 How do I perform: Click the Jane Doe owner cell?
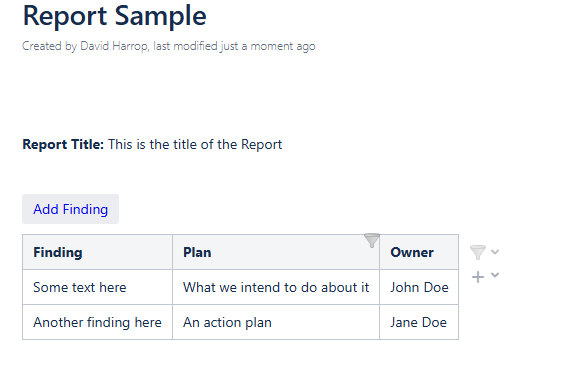click(419, 322)
